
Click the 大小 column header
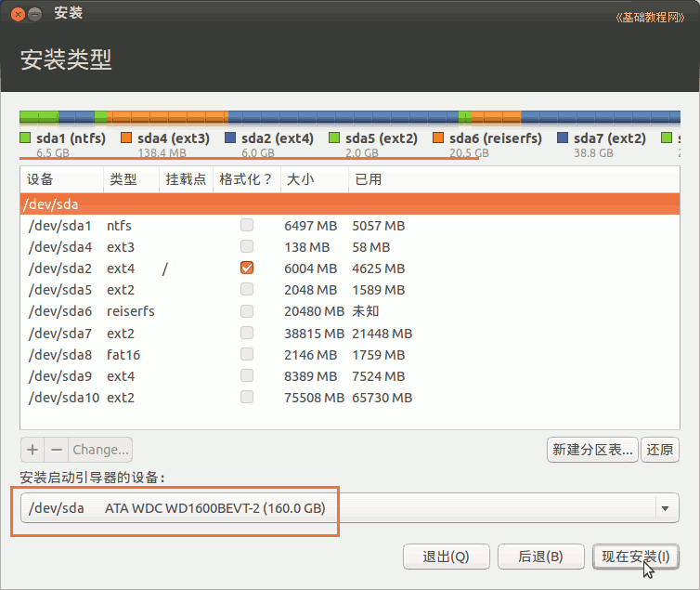(x=315, y=179)
